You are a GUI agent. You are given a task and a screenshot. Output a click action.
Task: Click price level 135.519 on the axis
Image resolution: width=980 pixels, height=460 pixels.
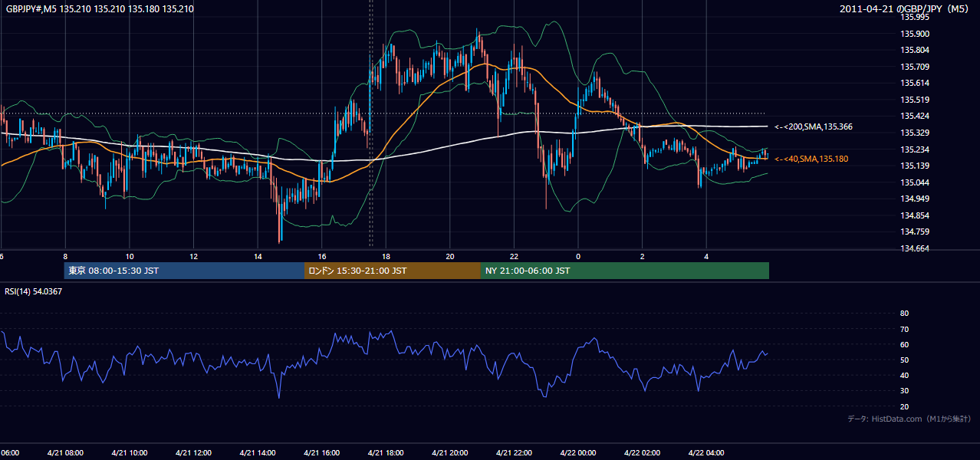(915, 100)
